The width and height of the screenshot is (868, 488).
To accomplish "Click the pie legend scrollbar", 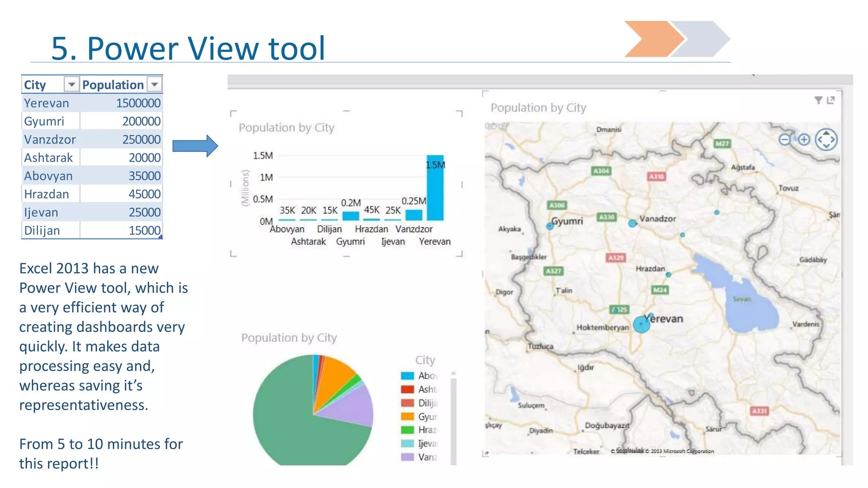I will click(453, 418).
